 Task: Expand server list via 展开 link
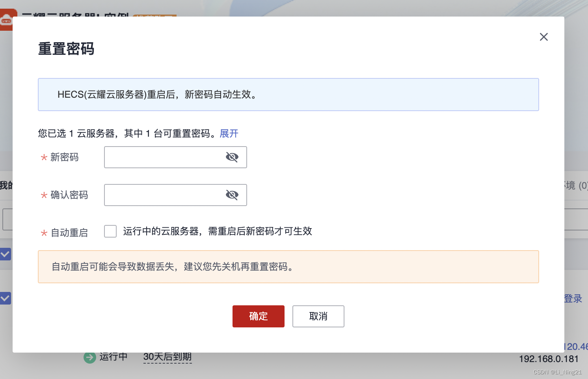[229, 134]
